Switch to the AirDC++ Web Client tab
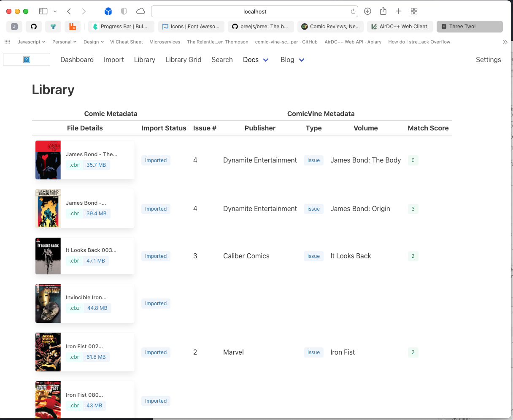 (x=400, y=27)
